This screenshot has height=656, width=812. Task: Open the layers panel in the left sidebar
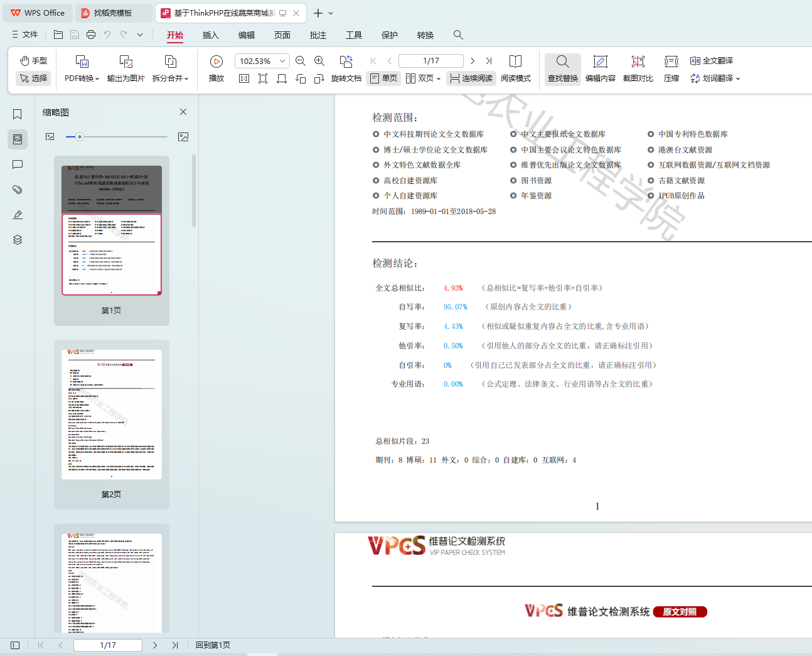(x=18, y=240)
